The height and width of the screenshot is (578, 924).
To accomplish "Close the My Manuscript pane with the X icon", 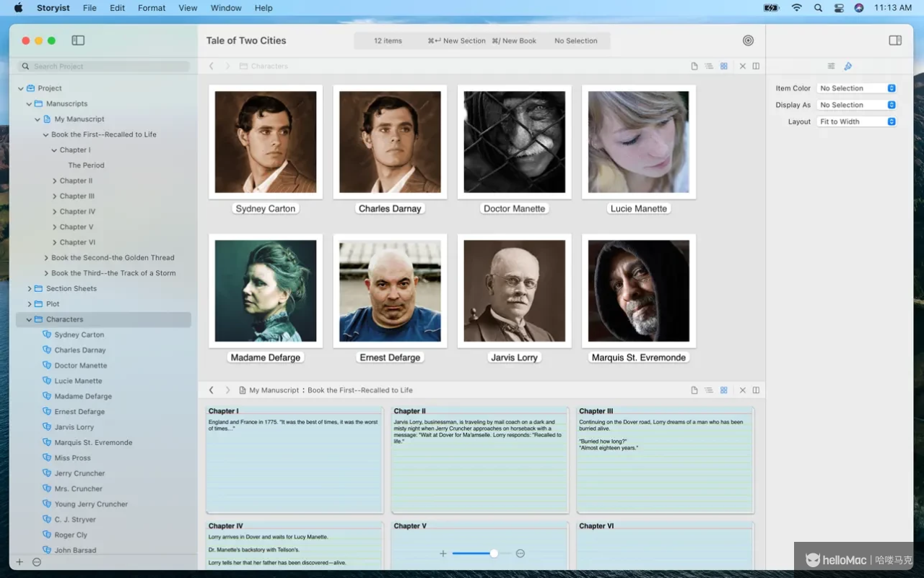I will (742, 390).
